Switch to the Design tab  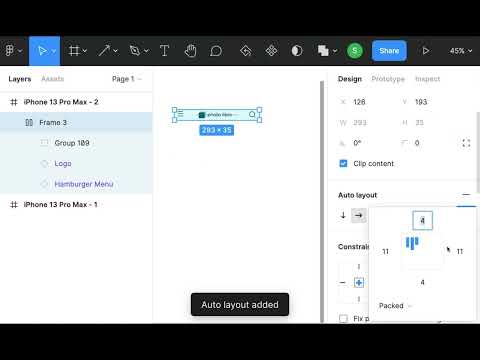click(x=350, y=79)
